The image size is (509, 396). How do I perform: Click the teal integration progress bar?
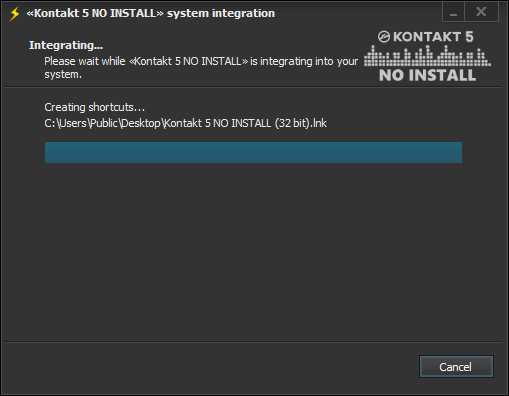click(x=253, y=152)
